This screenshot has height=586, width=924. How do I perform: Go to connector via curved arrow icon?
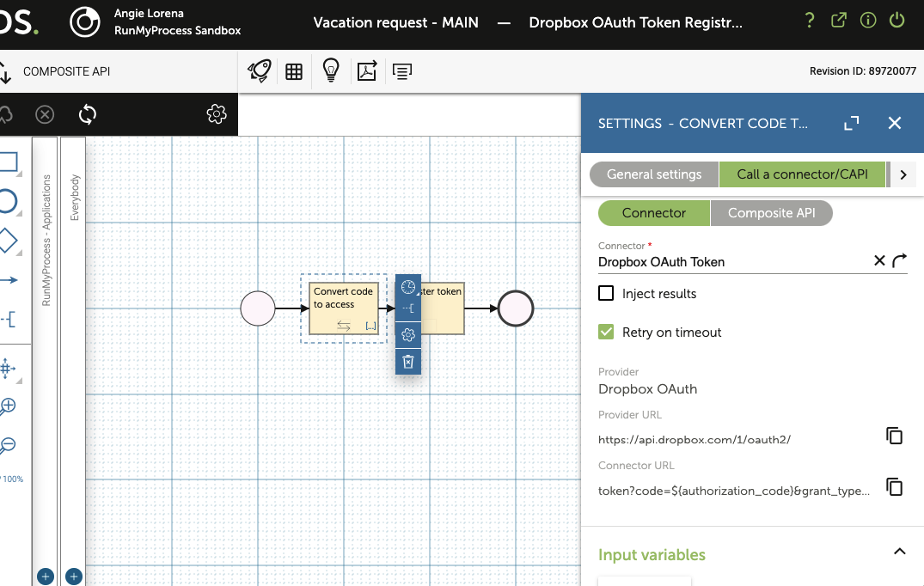(899, 260)
